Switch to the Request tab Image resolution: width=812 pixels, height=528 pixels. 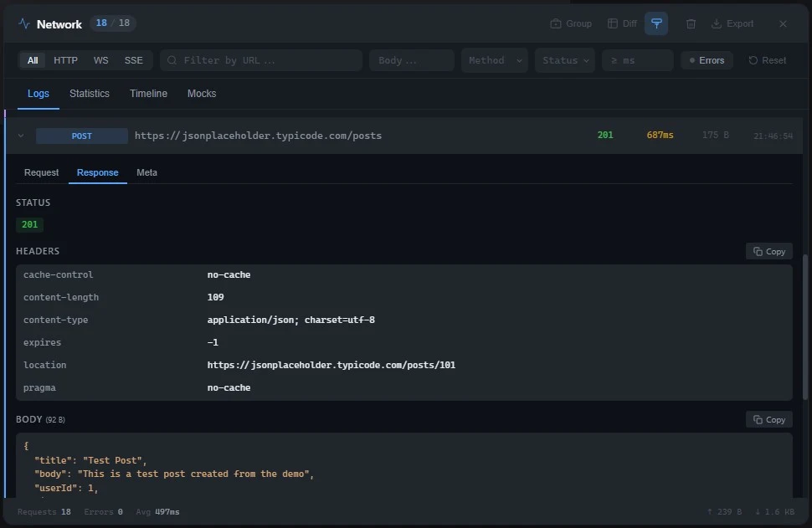pyautogui.click(x=41, y=173)
